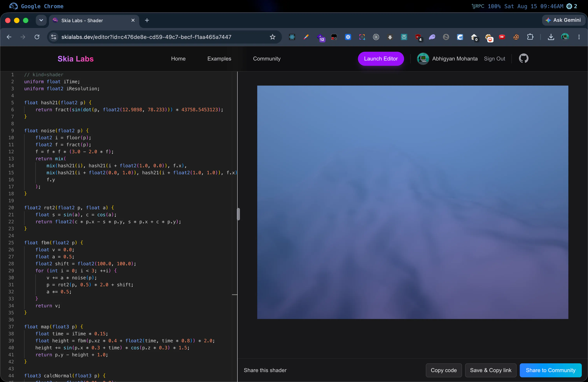
Task: Click the eyedropper color picker extension
Action: point(306,37)
